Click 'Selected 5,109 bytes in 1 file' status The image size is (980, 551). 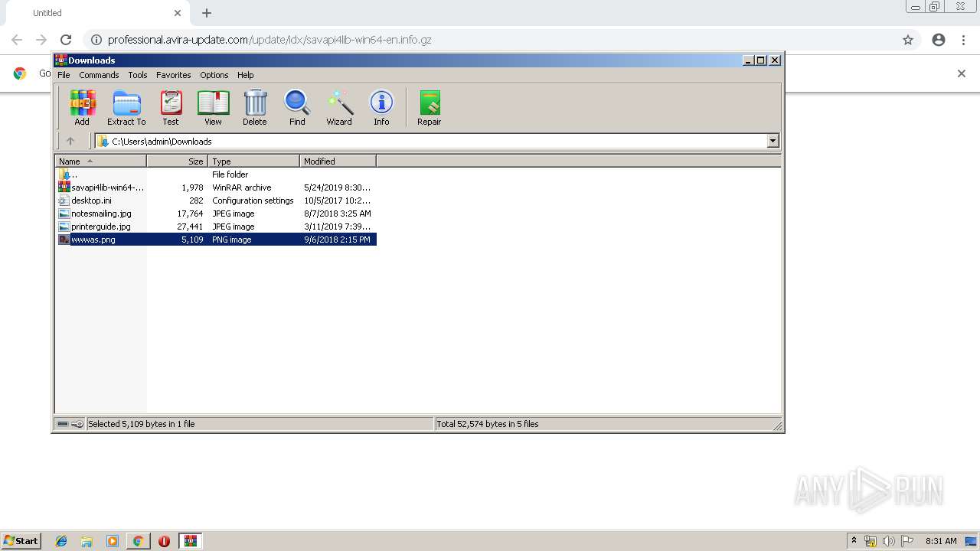141,424
